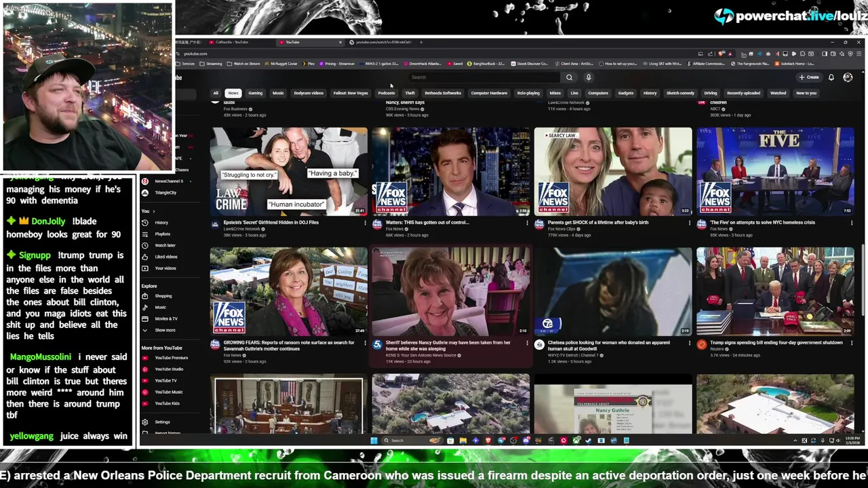Open GROWING FEARS ransom note video title

click(289, 346)
